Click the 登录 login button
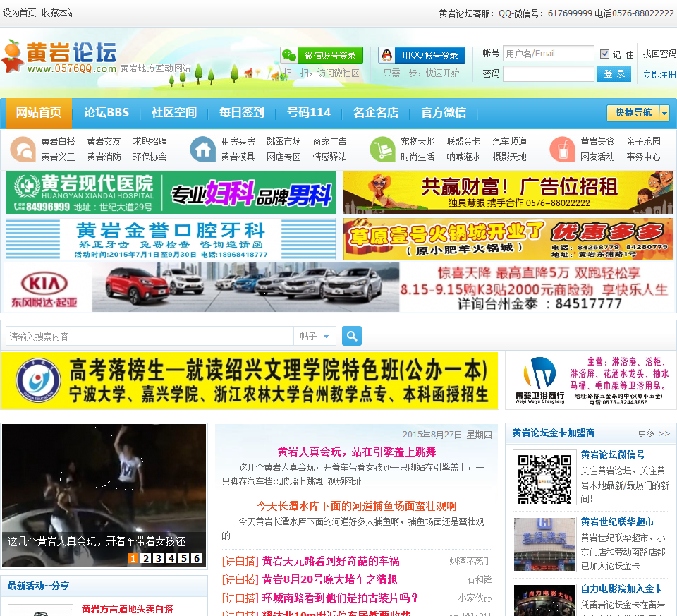 pyautogui.click(x=614, y=74)
